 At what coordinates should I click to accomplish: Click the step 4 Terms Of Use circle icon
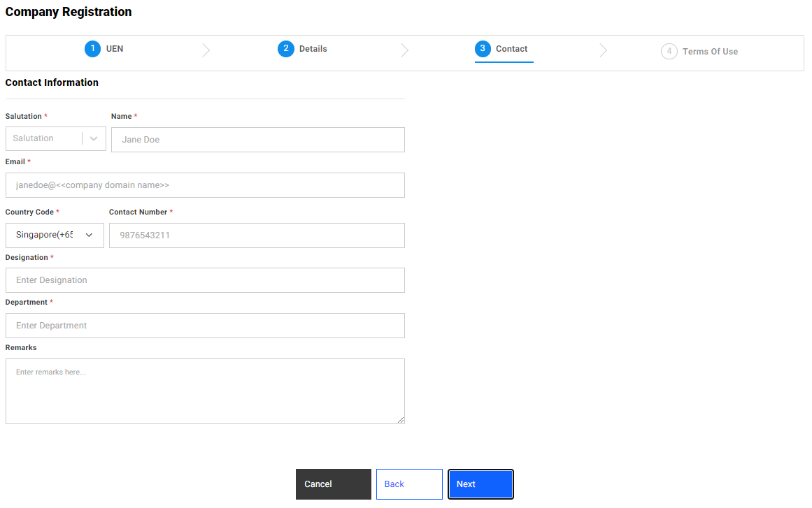669,51
